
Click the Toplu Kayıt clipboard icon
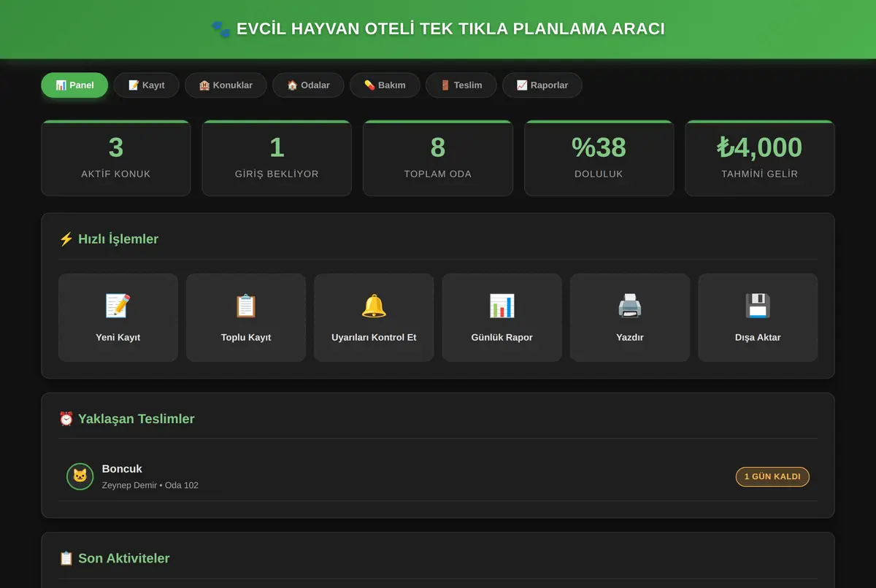point(246,306)
